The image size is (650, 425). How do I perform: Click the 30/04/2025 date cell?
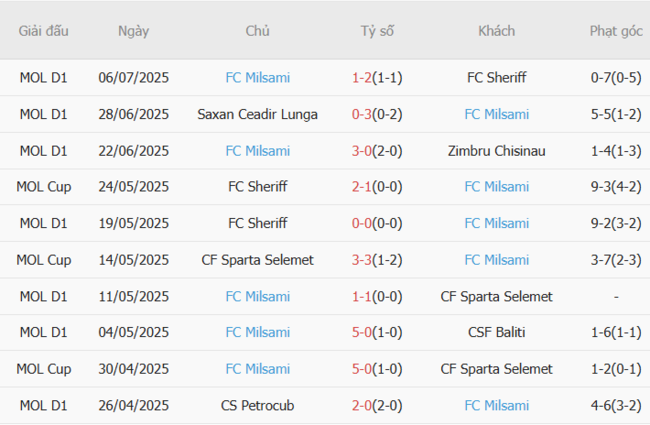pyautogui.click(x=133, y=369)
